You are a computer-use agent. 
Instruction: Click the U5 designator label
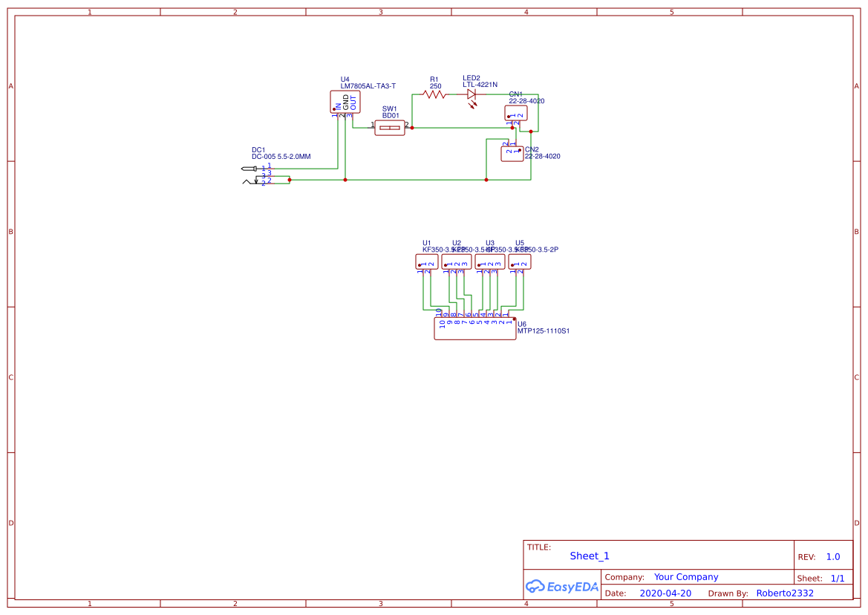point(520,243)
